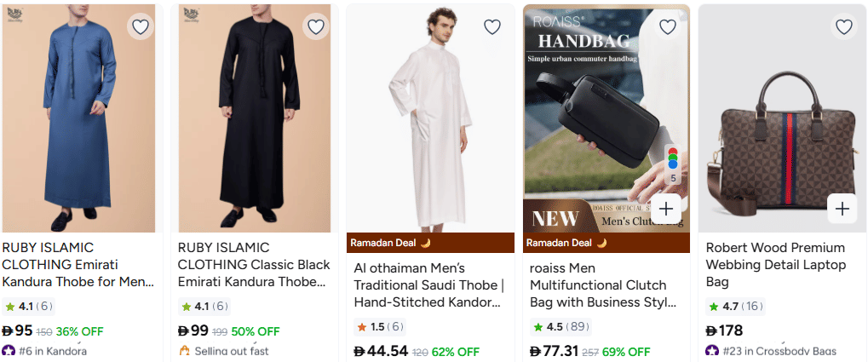The height and width of the screenshot is (362, 868).
Task: Click heart icon on roaiss clutch bag
Action: 668,27
